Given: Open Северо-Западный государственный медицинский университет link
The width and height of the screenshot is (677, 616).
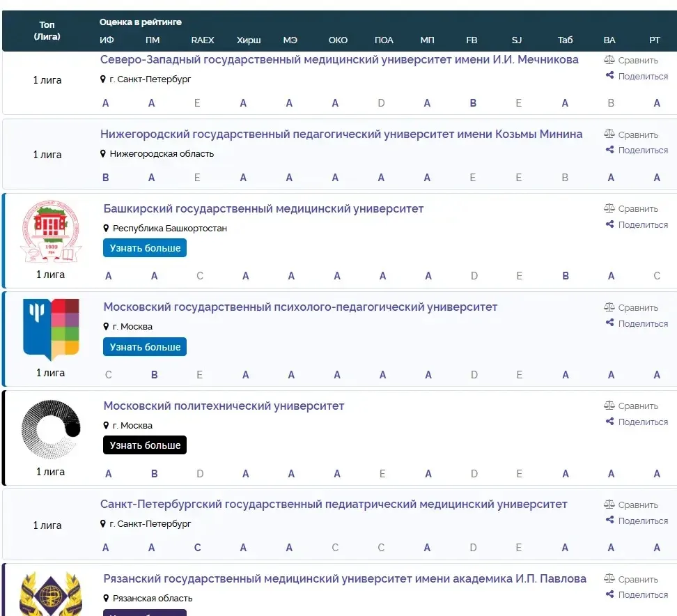Looking at the screenshot, I should tap(339, 60).
